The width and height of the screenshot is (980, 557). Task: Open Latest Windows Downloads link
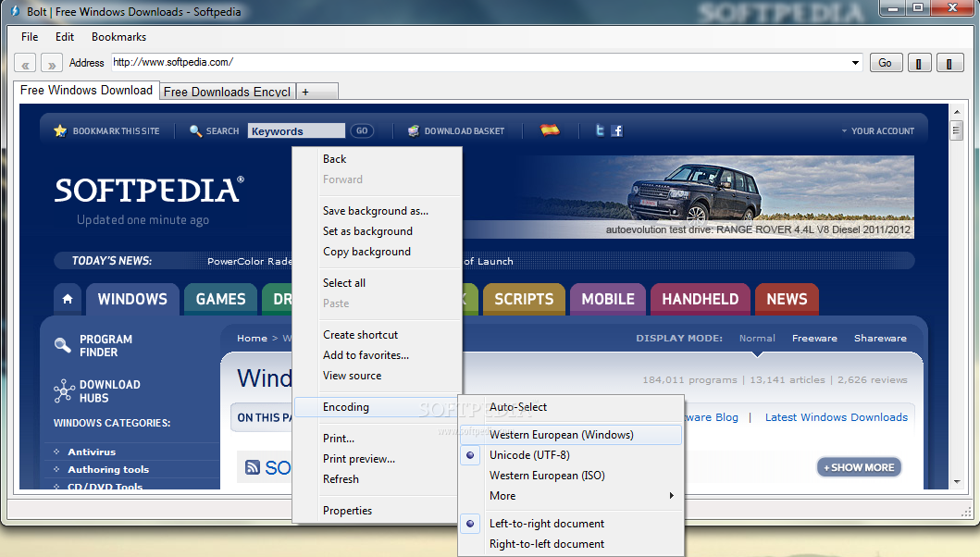(x=837, y=417)
